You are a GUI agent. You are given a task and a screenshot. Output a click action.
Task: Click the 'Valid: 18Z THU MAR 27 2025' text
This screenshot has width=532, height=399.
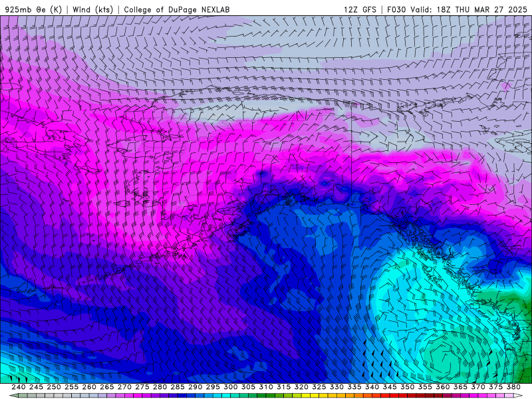[469, 9]
